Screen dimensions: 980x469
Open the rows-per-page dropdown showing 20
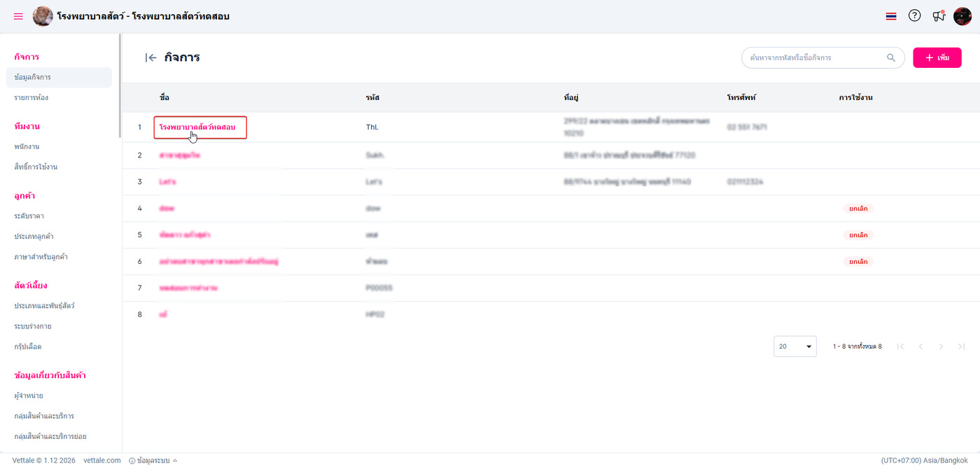pyautogui.click(x=795, y=346)
